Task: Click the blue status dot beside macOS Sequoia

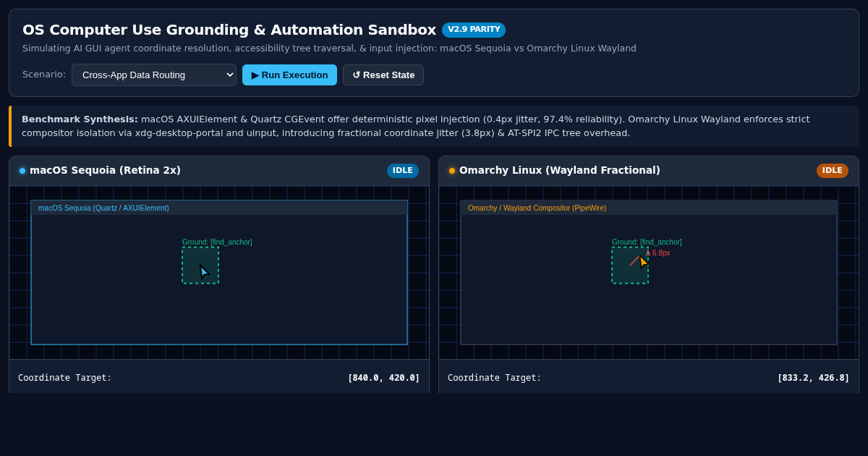Action: (x=22, y=171)
